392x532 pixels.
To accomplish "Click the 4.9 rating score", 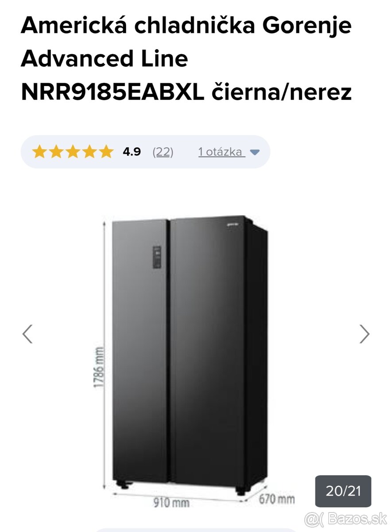I will tap(132, 152).
